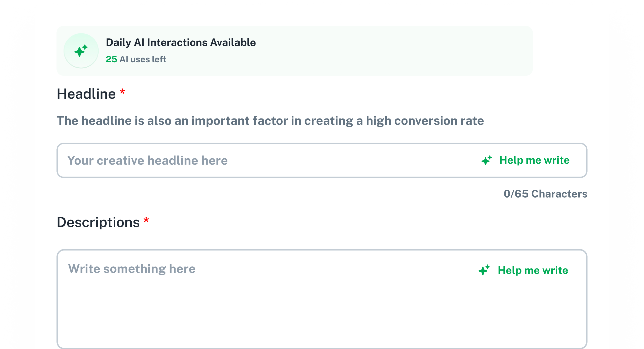Click the Headline section label
The height and width of the screenshot is (349, 644).
pos(86,94)
